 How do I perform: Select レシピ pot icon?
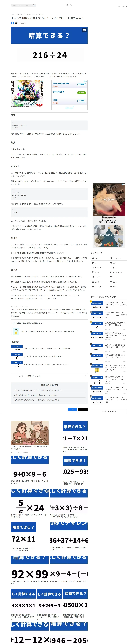tap(93, 282)
